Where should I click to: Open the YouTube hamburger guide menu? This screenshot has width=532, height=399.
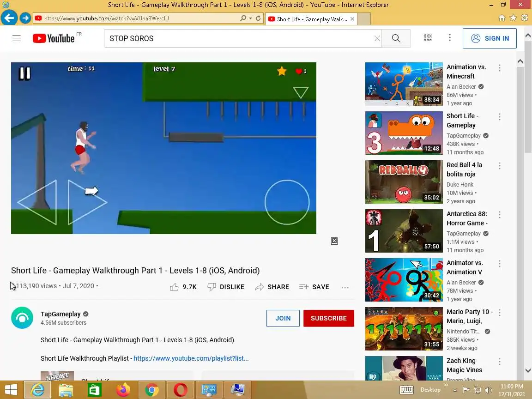point(17,38)
